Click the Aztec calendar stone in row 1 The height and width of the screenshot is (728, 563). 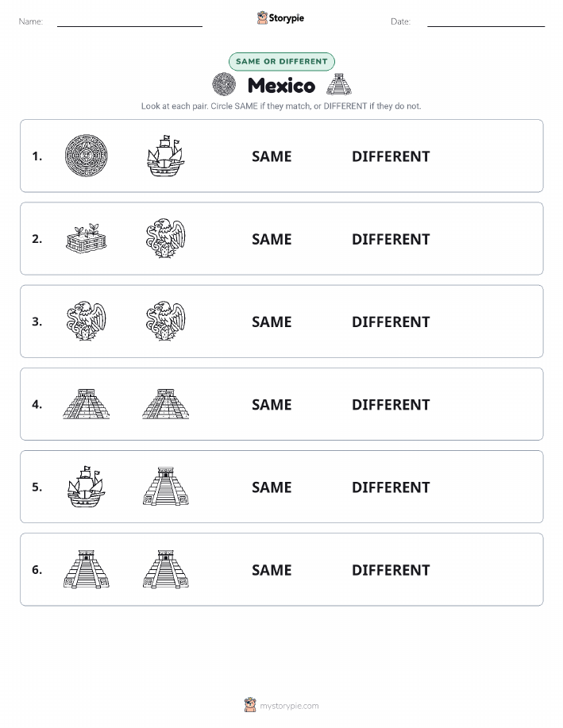pyautogui.click(x=86, y=156)
